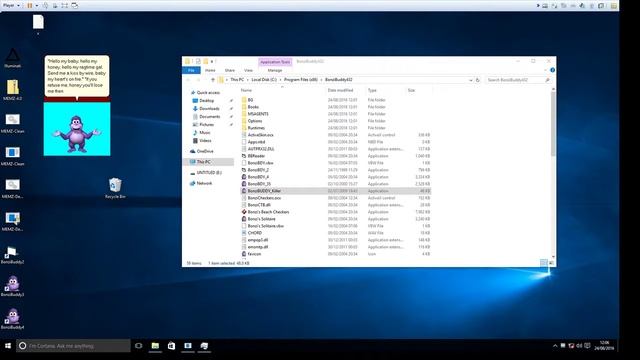Select the BonziBuddy2 flag desktop shortcut
This screenshot has width=640, height=360.
(x=12, y=255)
